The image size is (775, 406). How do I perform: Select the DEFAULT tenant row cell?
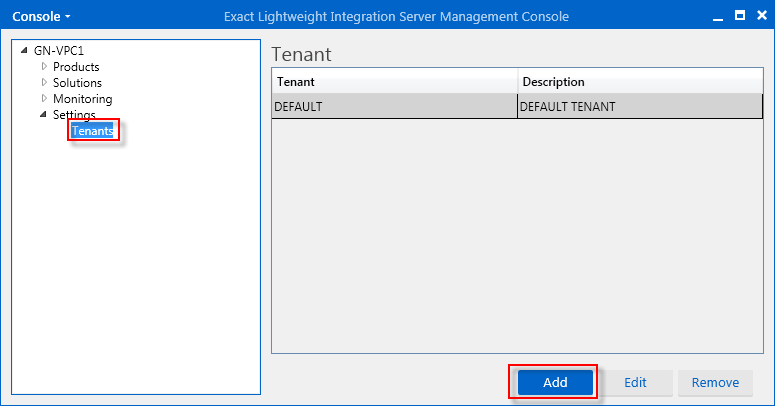coord(394,106)
